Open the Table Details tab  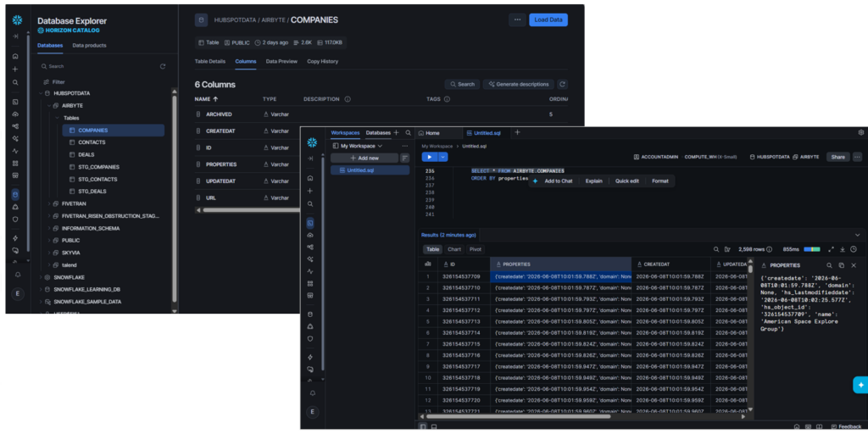point(210,61)
